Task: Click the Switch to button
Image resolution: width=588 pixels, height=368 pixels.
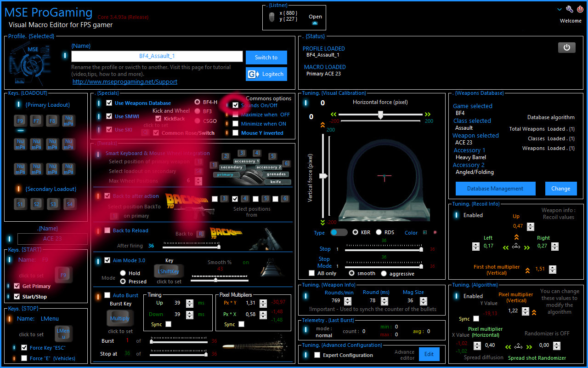Action: pyautogui.click(x=266, y=57)
